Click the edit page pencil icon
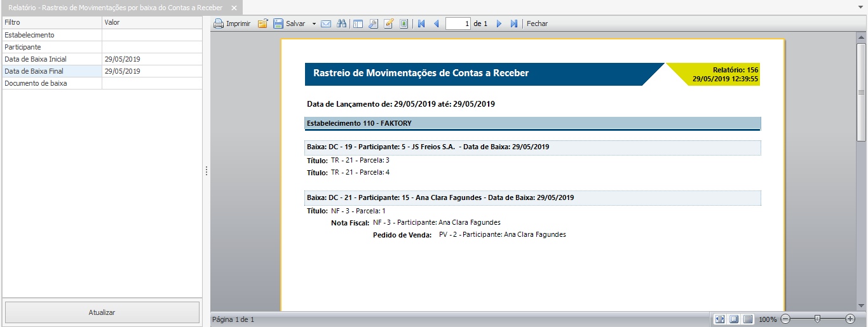The image size is (868, 327). [x=388, y=23]
